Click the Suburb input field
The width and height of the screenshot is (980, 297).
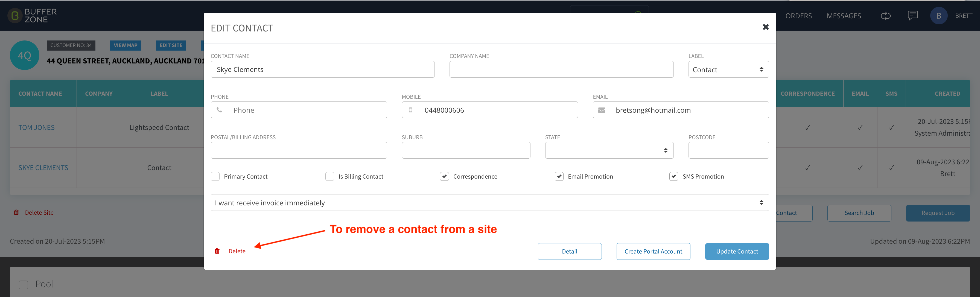pyautogui.click(x=466, y=150)
